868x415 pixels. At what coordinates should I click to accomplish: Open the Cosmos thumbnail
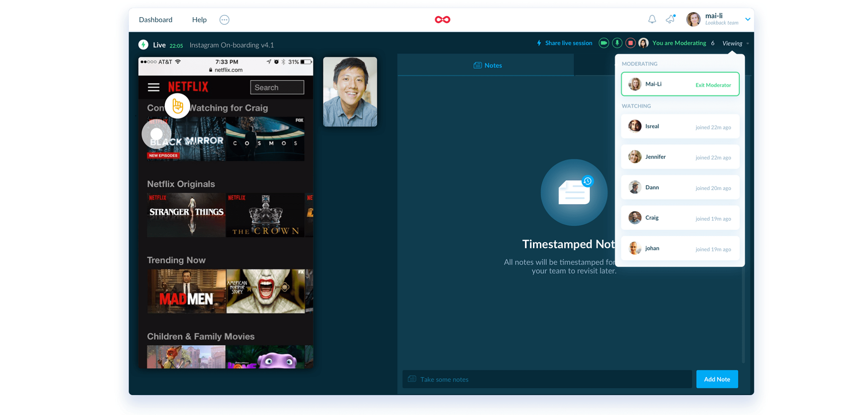pyautogui.click(x=265, y=139)
